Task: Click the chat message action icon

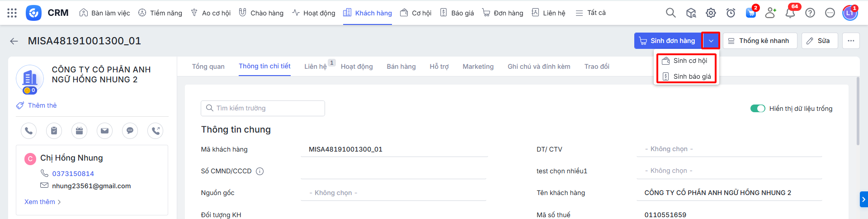Action: click(x=130, y=131)
